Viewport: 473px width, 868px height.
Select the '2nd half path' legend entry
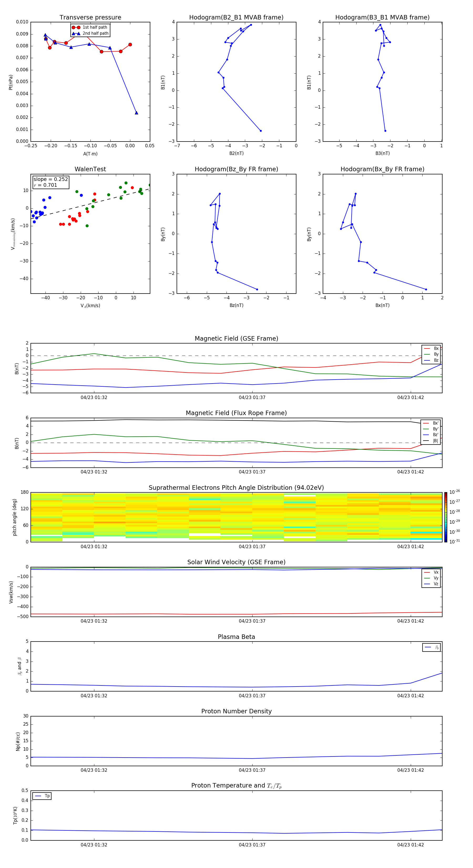[90, 33]
